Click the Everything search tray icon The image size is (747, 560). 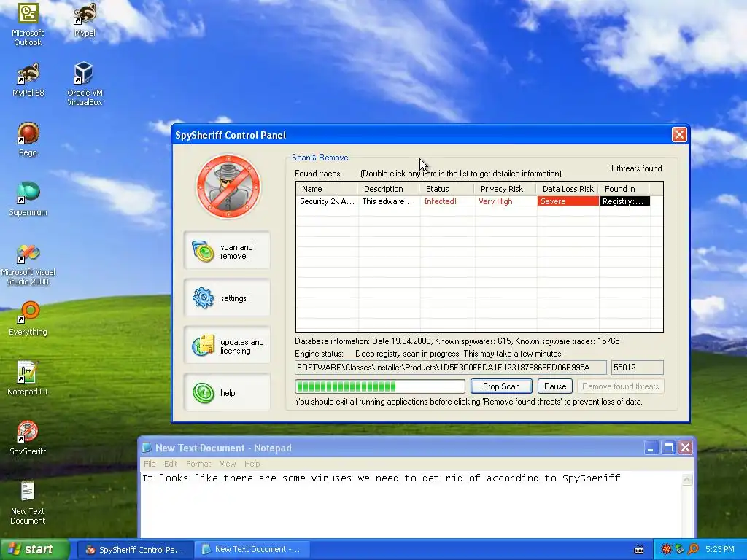click(x=693, y=549)
